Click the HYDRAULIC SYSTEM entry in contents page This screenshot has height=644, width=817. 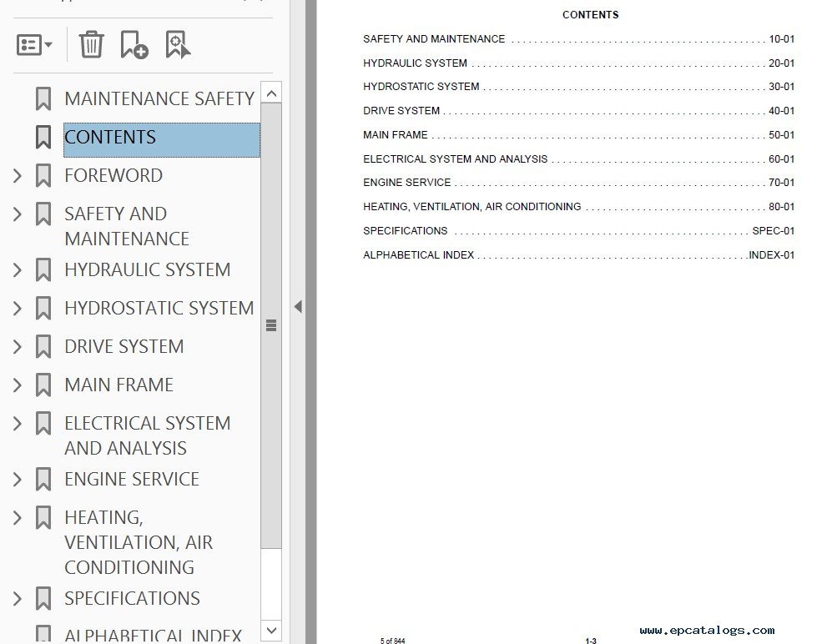(415, 63)
